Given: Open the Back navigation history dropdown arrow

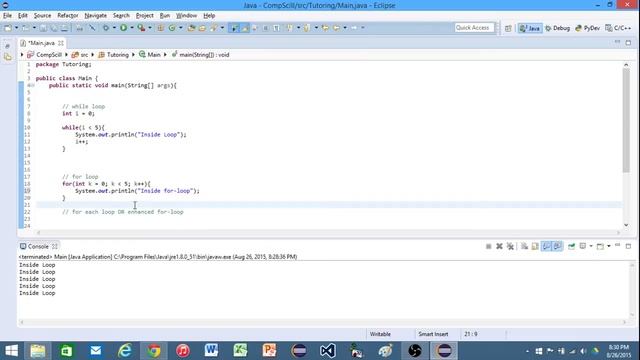Looking at the screenshot, I should coord(345,28).
